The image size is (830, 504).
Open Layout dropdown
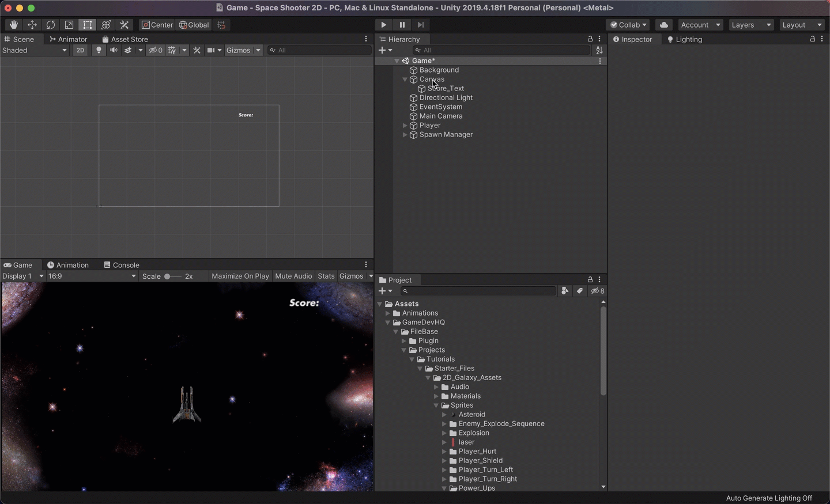point(802,25)
